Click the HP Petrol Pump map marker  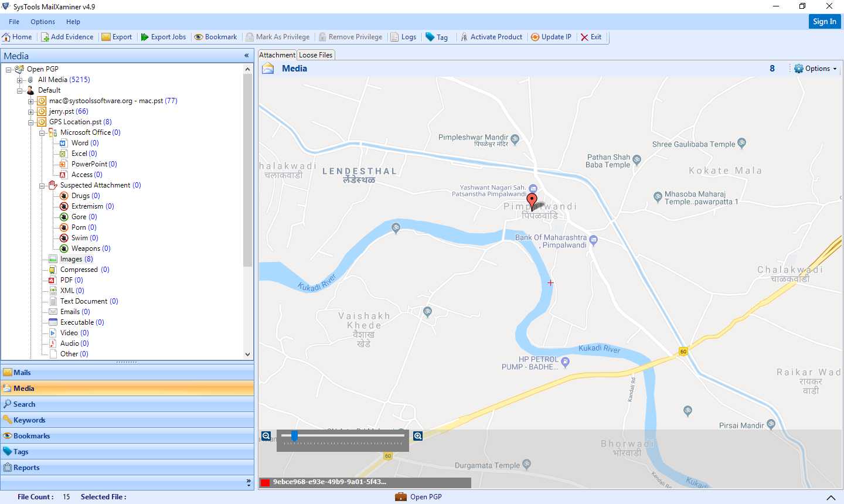point(565,362)
